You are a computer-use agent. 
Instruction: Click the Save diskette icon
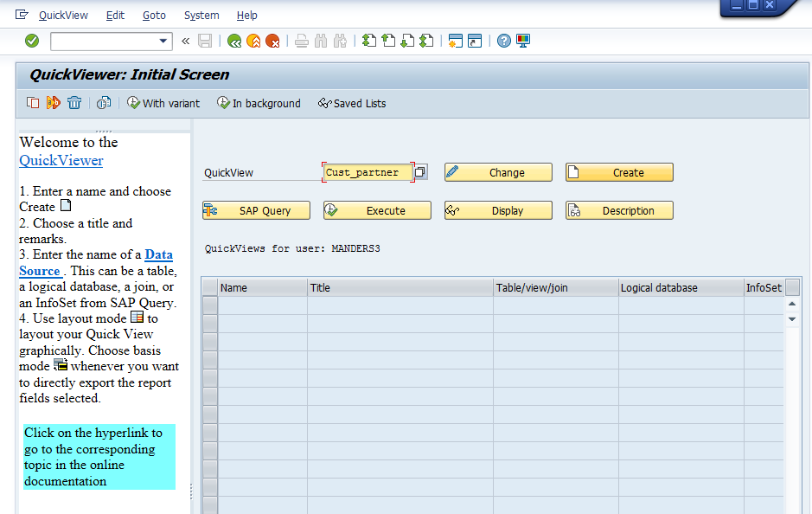coord(205,41)
